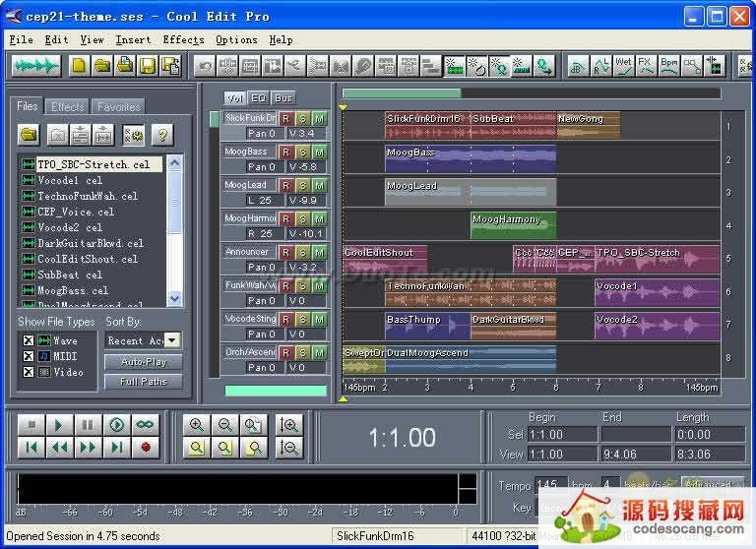The width and height of the screenshot is (756, 549).
Task: Click the Zoom In Horizontally magnifier icon
Action: click(197, 425)
